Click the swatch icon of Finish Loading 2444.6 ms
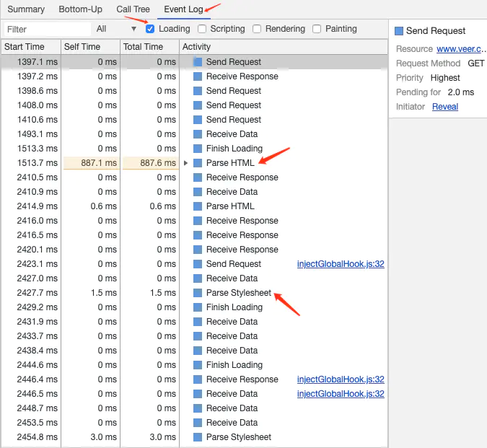This screenshot has height=448, width=487. [198, 365]
